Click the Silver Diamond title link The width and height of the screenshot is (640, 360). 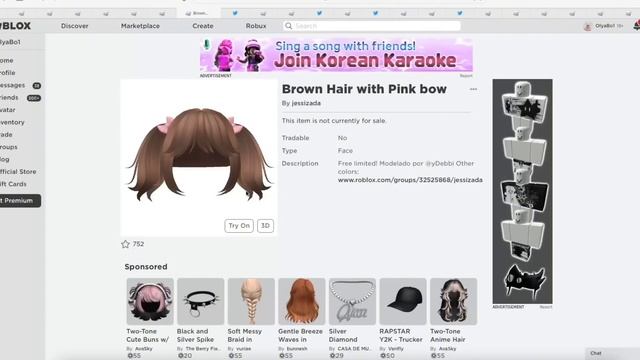pos(343,336)
